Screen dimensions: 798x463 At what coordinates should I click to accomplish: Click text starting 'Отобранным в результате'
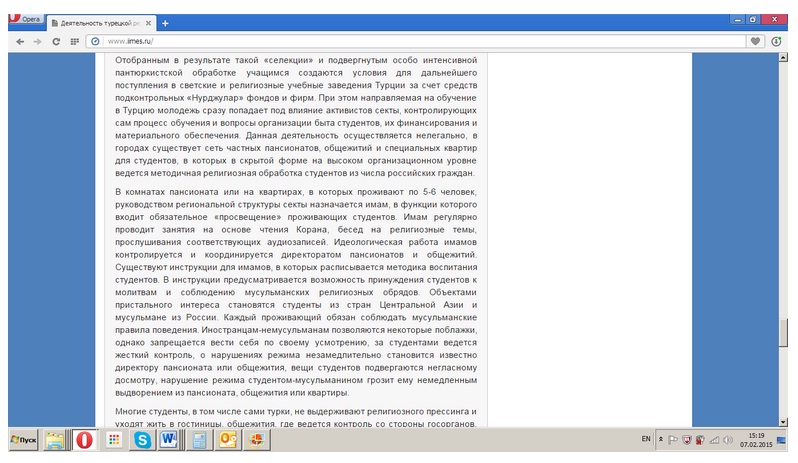tap(296, 117)
